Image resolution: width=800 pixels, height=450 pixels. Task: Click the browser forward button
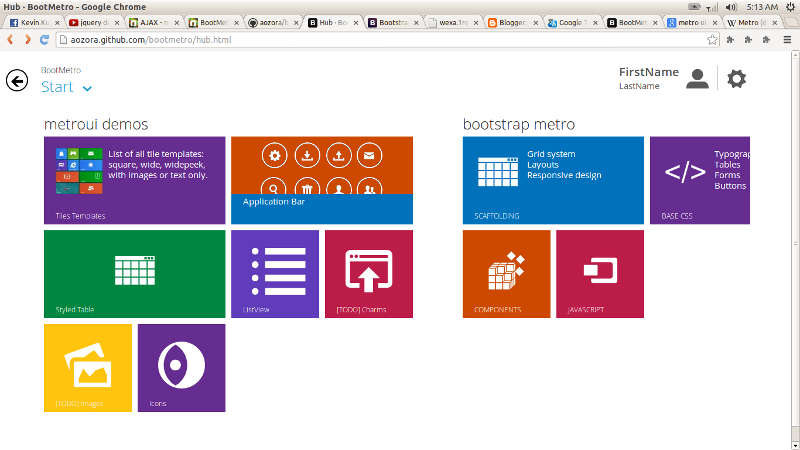tap(28, 40)
